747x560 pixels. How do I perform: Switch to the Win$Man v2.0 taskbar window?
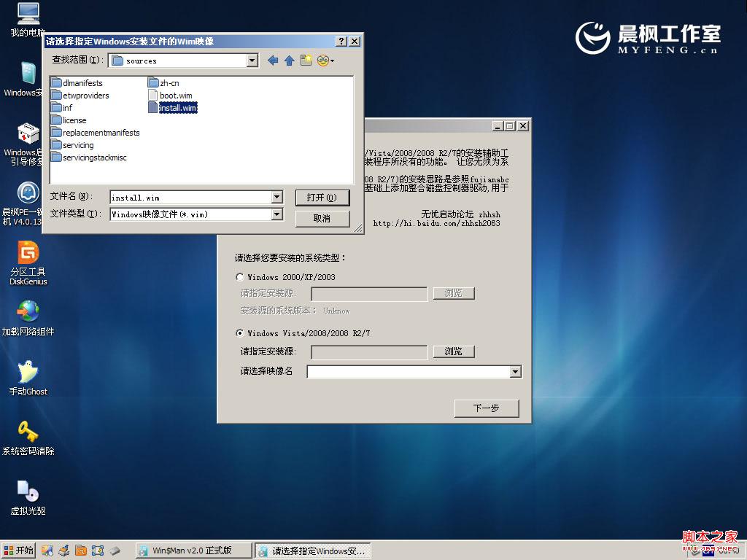pyautogui.click(x=191, y=551)
